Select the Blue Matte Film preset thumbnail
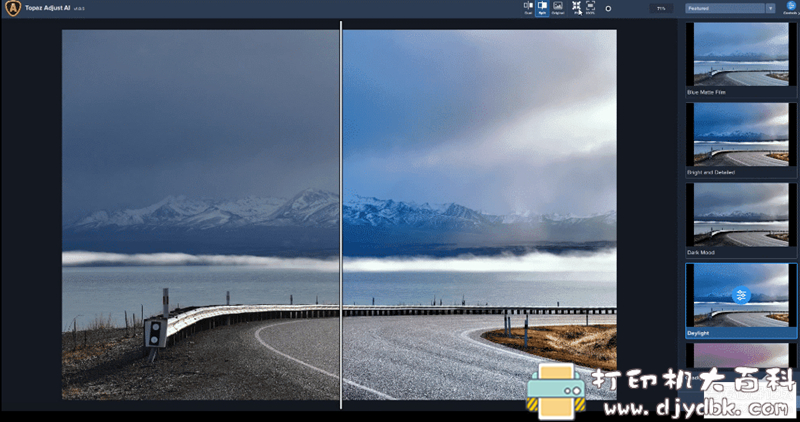This screenshot has width=800, height=422. click(741, 54)
